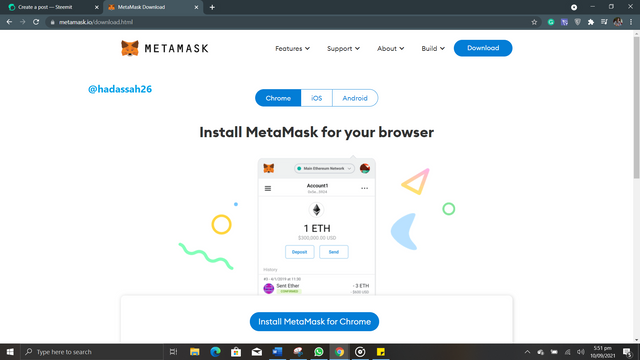Click the purple extension icon in toolbar
Screen dimensions: 640x360
tap(564, 22)
